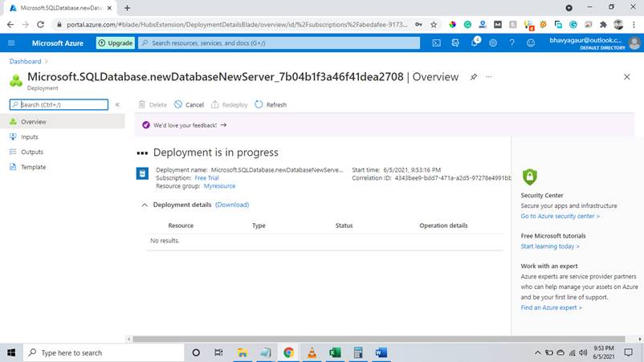
Task: Click the Redeploy toolbar button
Action: pos(229,104)
